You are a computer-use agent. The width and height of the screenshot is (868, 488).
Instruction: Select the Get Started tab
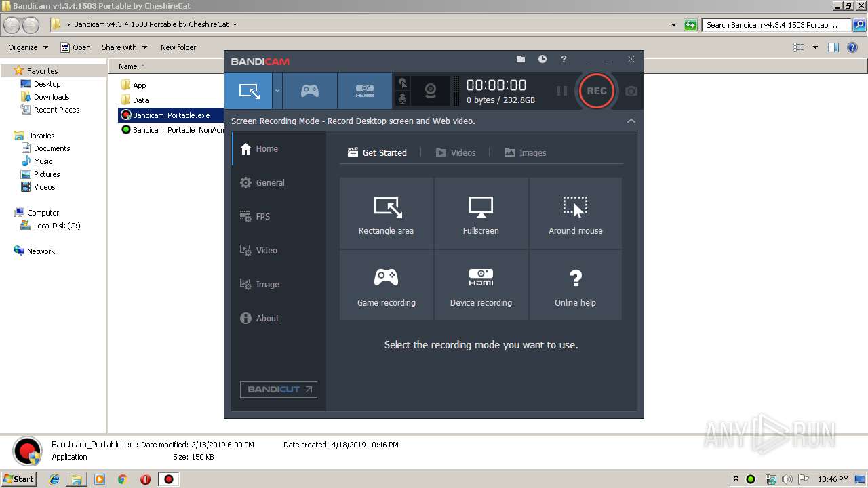(x=378, y=152)
